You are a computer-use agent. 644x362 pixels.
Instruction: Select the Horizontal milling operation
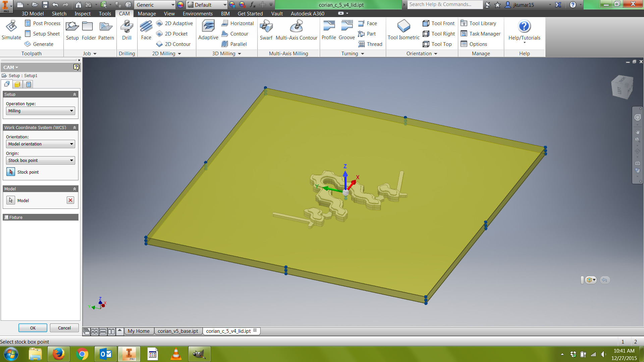point(238,23)
